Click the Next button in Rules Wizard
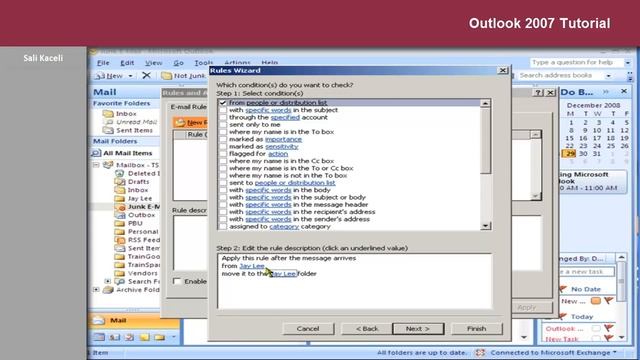Image resolution: width=640 pixels, height=360 pixels. (x=418, y=329)
